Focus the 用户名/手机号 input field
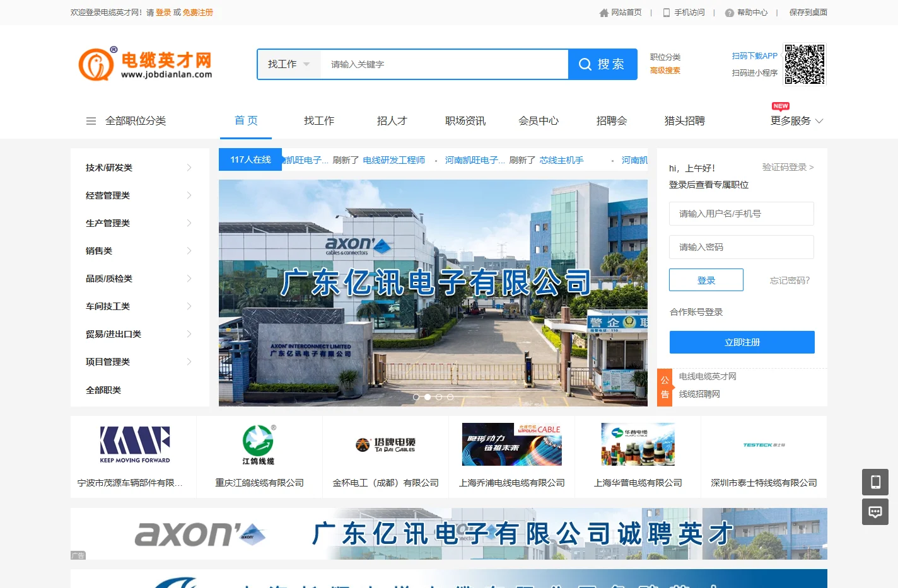The image size is (898, 588). 742,214
